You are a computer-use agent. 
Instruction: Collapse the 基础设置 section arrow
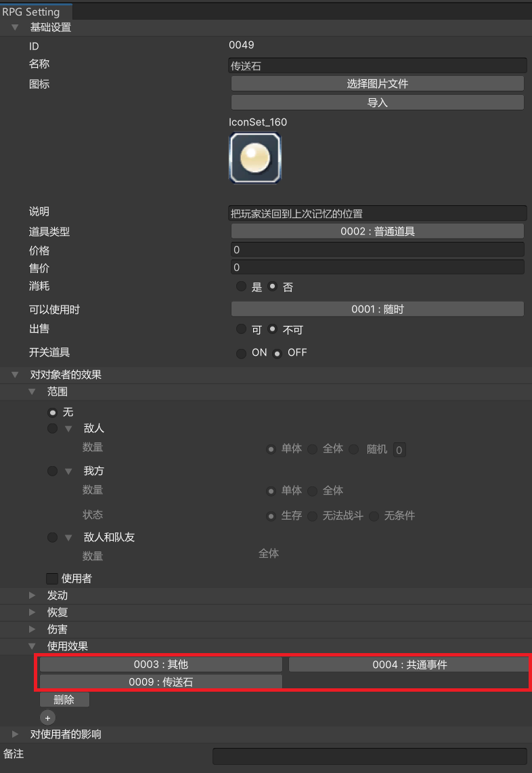[15, 28]
